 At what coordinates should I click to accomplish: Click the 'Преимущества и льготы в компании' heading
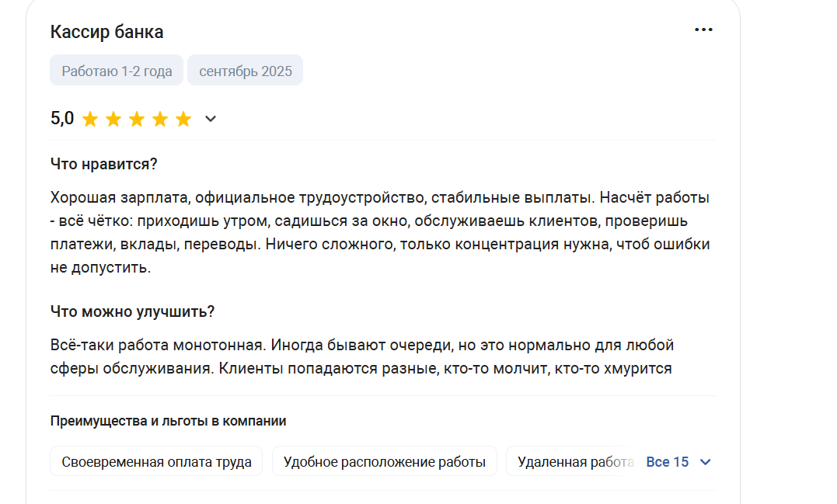point(168,421)
